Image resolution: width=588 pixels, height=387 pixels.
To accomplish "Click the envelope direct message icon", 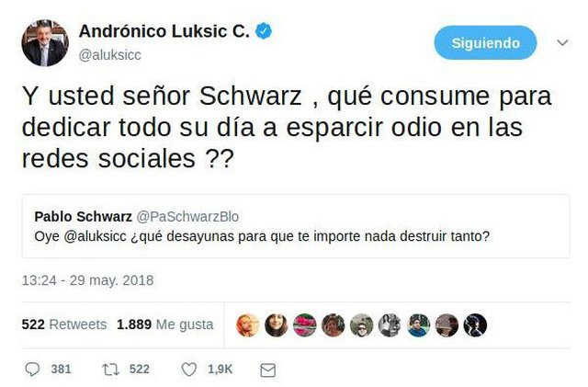I will [x=267, y=370].
